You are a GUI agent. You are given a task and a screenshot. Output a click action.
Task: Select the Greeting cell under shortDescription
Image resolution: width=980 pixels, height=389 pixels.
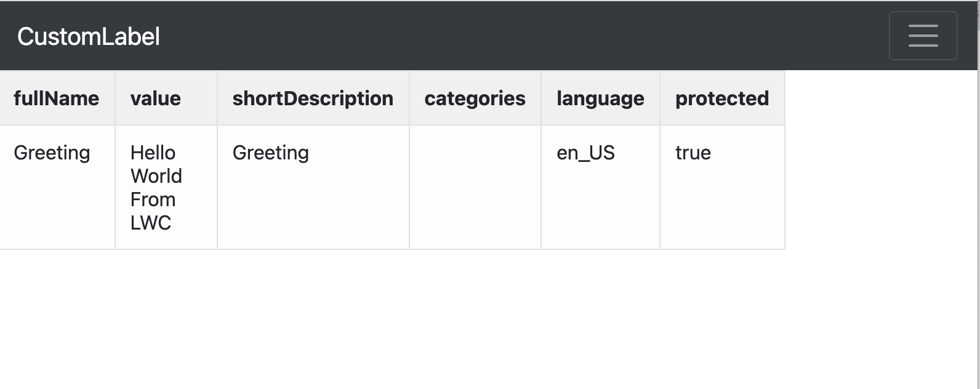click(313, 187)
